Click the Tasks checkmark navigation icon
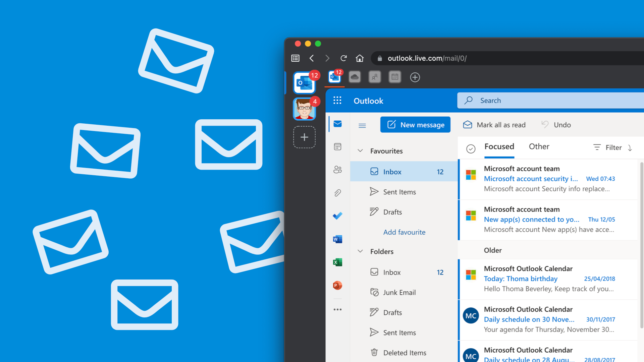The height and width of the screenshot is (362, 644). click(x=337, y=216)
